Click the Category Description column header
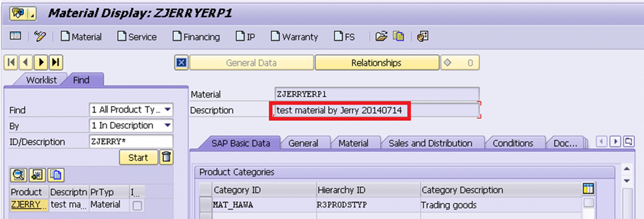The height and width of the screenshot is (219, 644). point(501,190)
